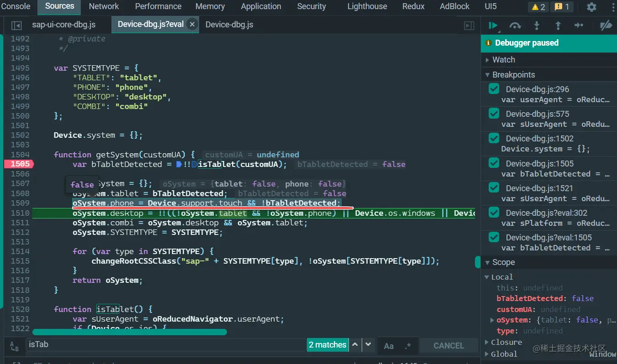This screenshot has height=364, width=617.
Task: Cancel the in-file search
Action: pos(448,346)
